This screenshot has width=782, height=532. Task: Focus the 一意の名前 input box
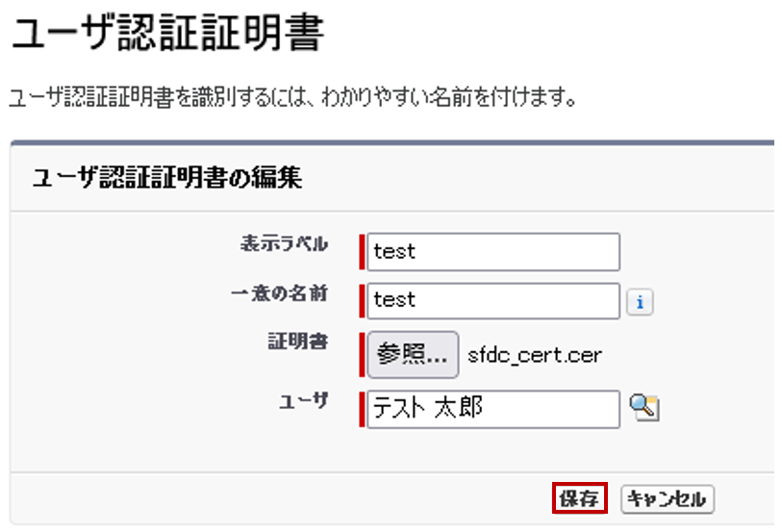494,300
